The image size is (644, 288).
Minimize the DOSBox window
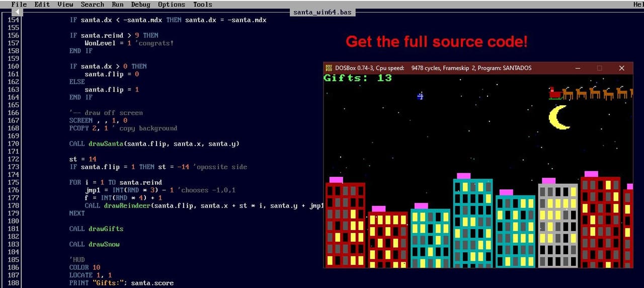tap(577, 68)
